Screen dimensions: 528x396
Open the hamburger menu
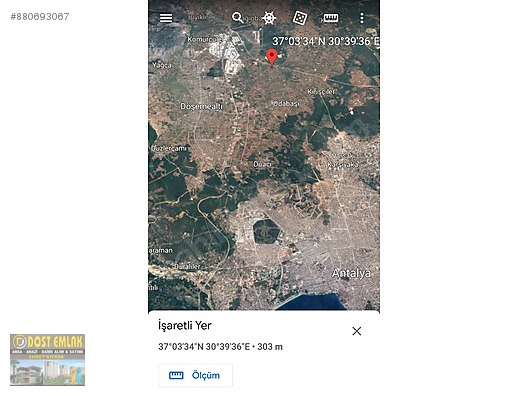[x=166, y=18]
